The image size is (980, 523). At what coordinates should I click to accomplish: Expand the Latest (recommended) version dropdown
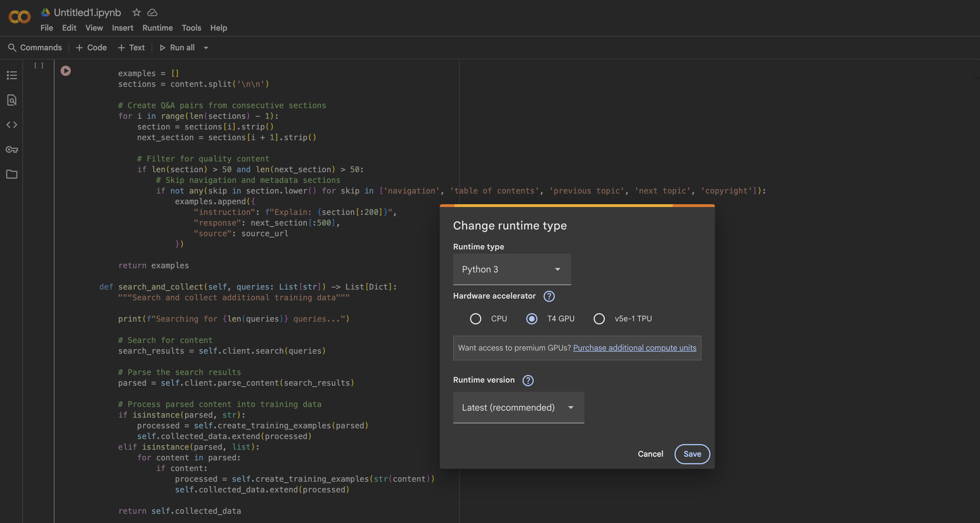point(518,407)
